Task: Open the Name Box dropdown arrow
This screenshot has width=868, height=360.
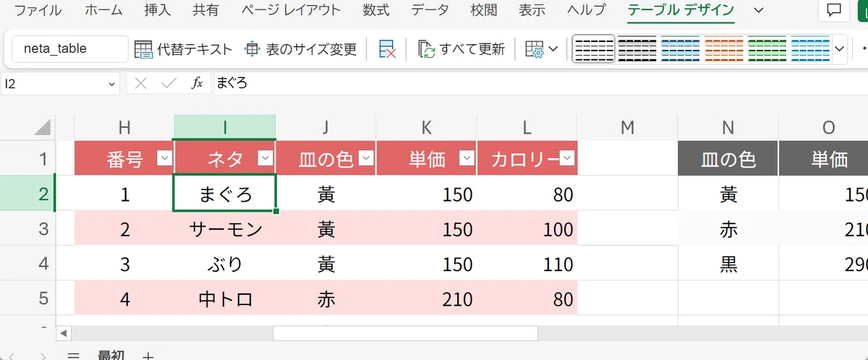Action: [112, 84]
